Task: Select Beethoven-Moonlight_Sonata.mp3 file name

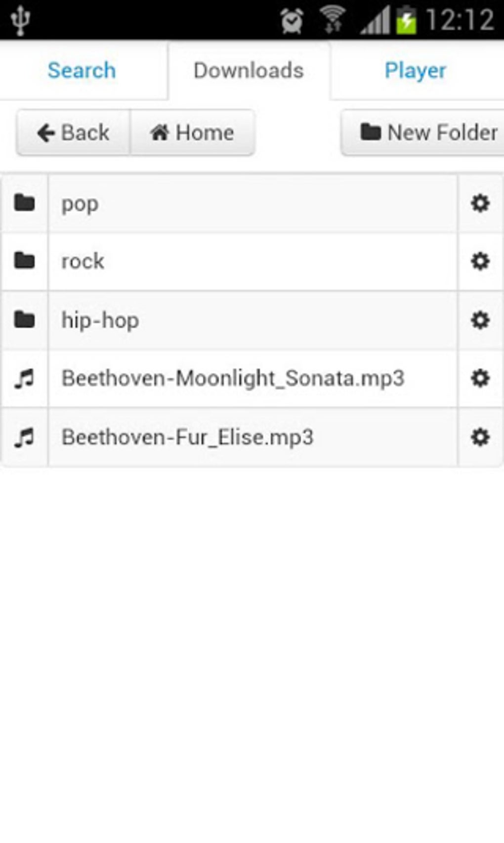Action: 233,379
